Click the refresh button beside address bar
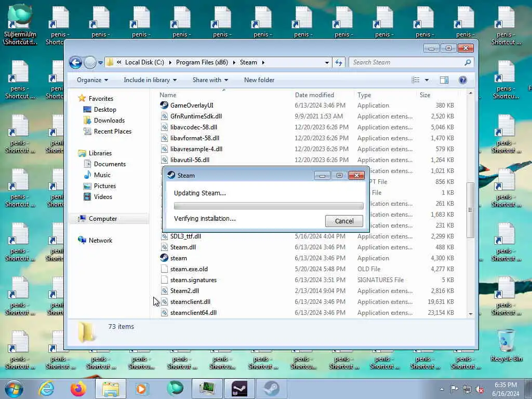 pos(339,62)
